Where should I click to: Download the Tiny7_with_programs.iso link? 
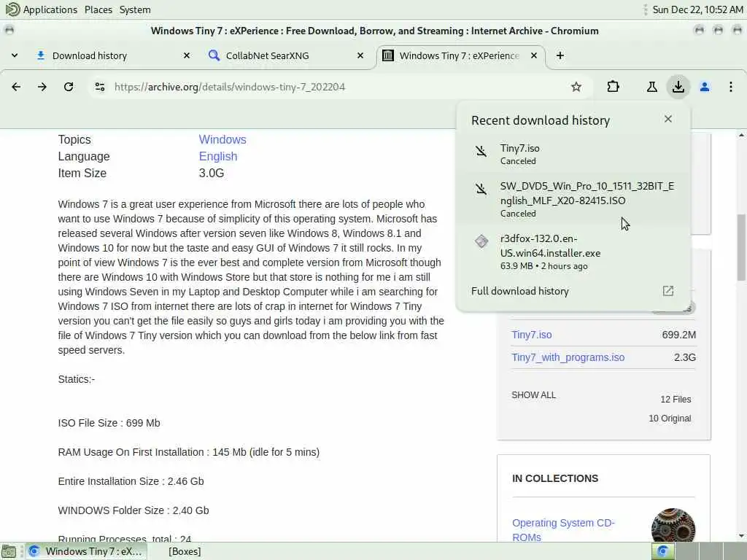click(568, 357)
